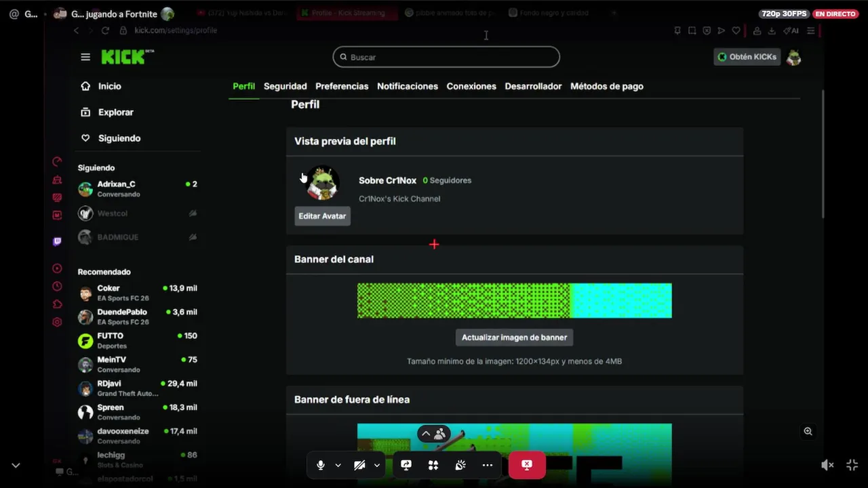This screenshot has width=868, height=488.
Task: Click the channel banner image preview
Action: point(515,300)
